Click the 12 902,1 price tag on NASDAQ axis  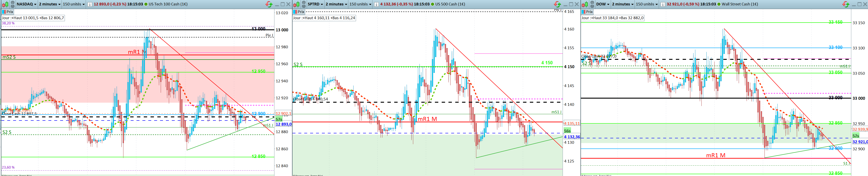pyautogui.click(x=283, y=114)
